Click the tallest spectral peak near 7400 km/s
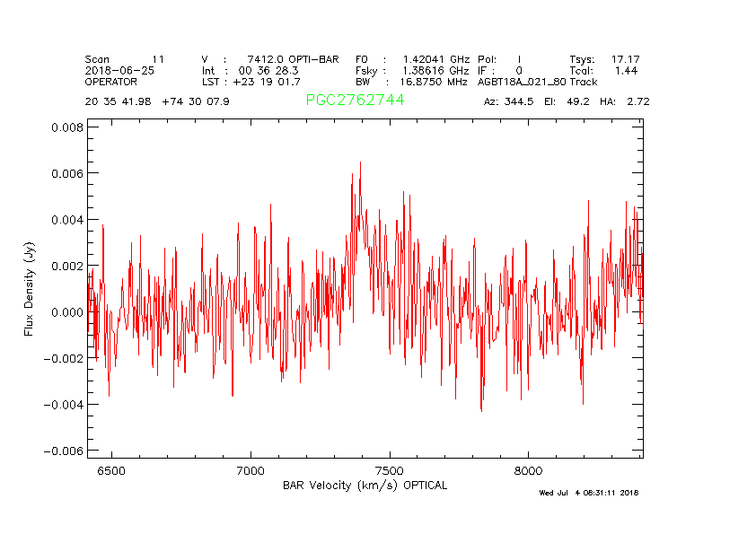The height and width of the screenshot is (534, 756). click(360, 164)
